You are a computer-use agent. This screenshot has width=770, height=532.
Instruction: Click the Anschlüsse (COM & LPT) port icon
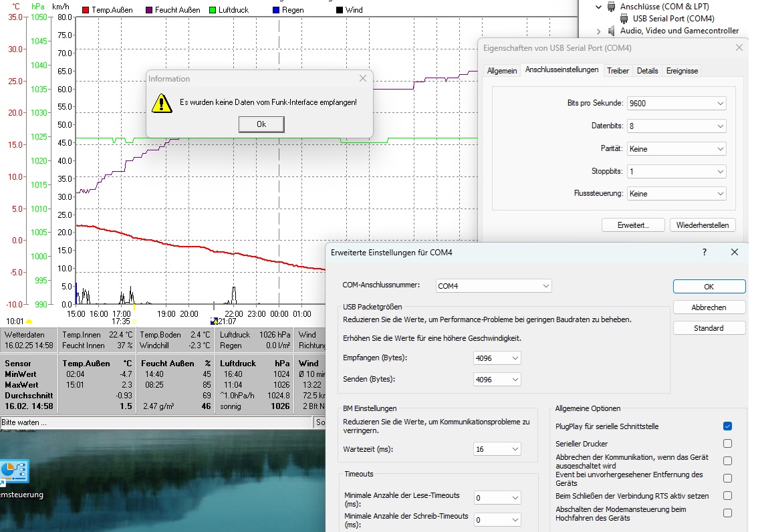[x=611, y=7]
